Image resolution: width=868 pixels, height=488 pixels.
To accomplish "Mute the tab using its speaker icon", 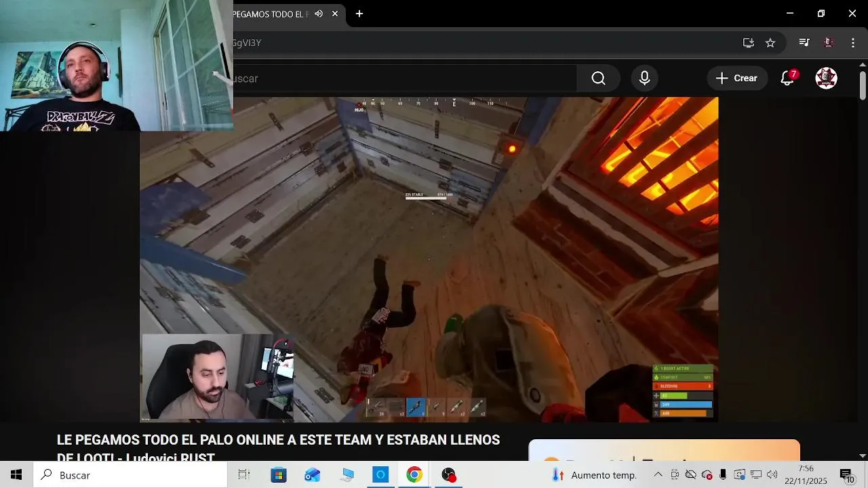I will pyautogui.click(x=319, y=14).
